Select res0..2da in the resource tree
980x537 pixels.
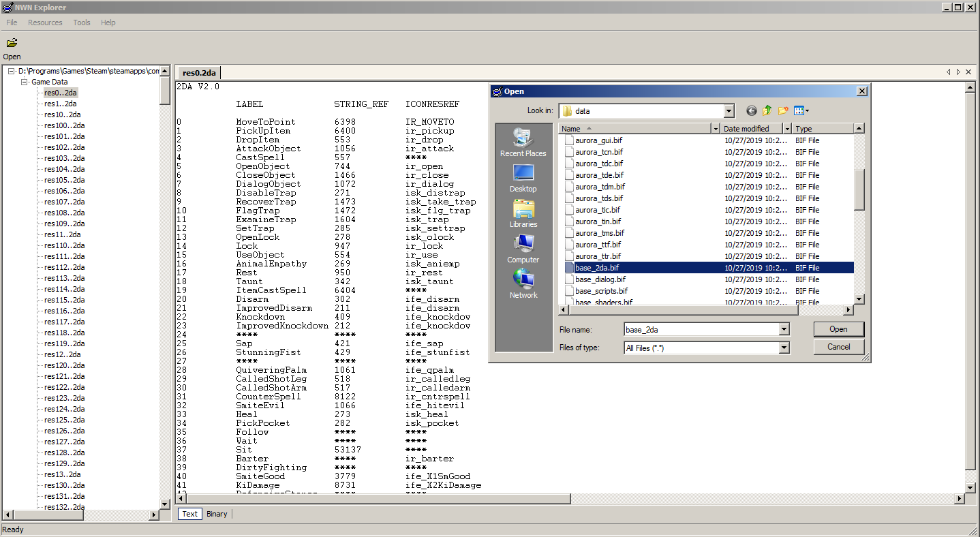[60, 93]
